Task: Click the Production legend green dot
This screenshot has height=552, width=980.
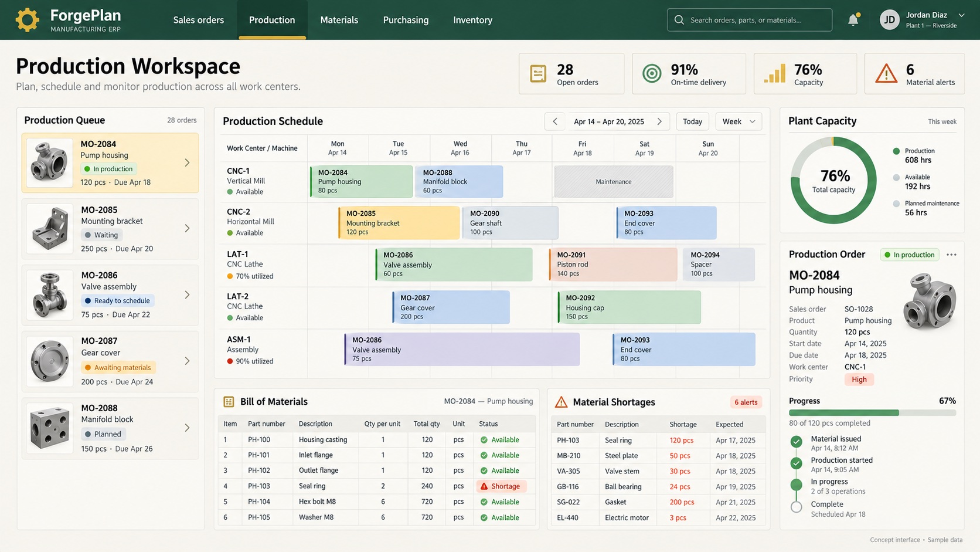Action: tap(896, 151)
